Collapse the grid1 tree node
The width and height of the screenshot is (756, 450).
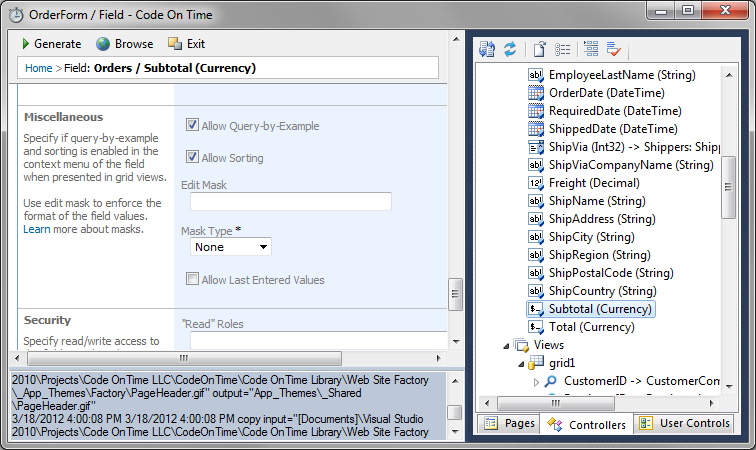tap(521, 364)
